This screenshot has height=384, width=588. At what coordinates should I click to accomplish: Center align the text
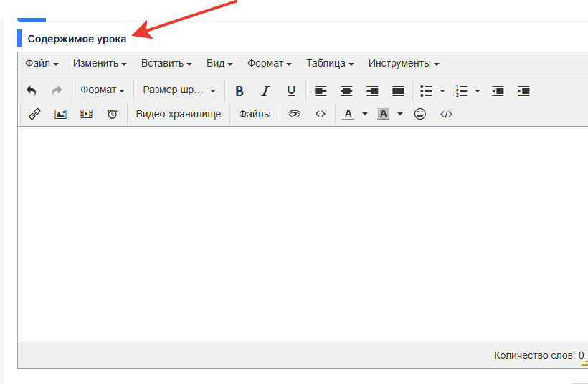(346, 91)
